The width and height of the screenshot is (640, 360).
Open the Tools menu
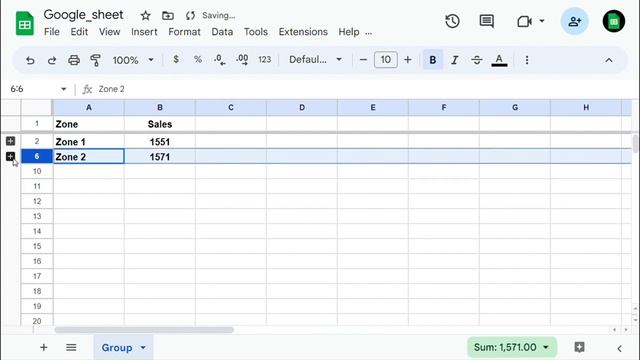point(256,32)
